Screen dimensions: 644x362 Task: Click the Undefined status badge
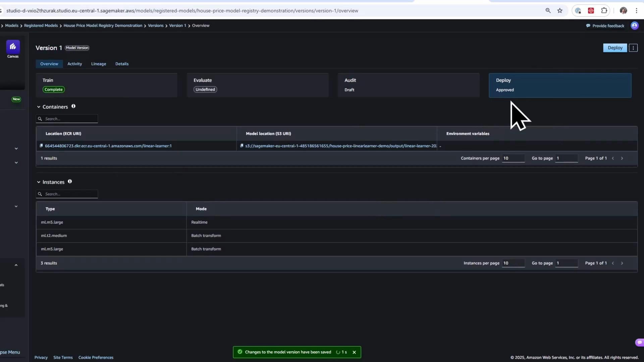(205, 89)
